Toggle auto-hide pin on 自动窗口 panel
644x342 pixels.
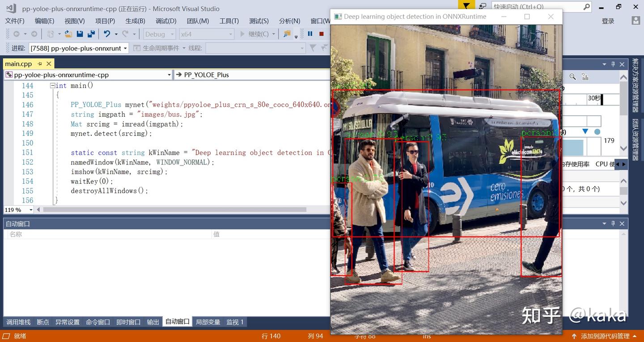coord(613,224)
